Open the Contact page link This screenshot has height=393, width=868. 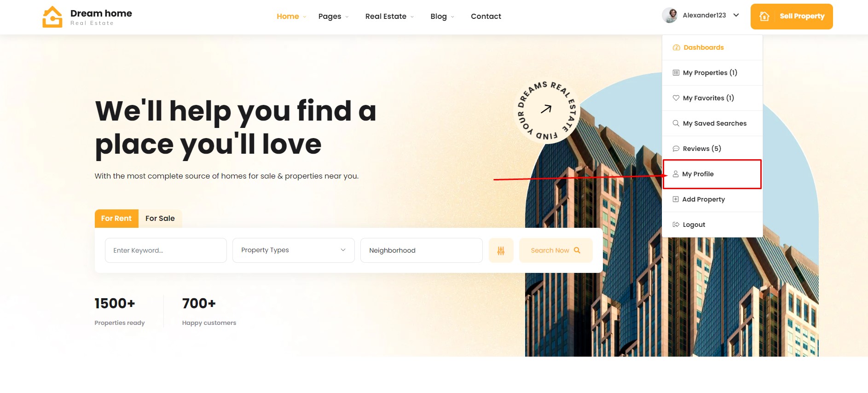point(486,17)
